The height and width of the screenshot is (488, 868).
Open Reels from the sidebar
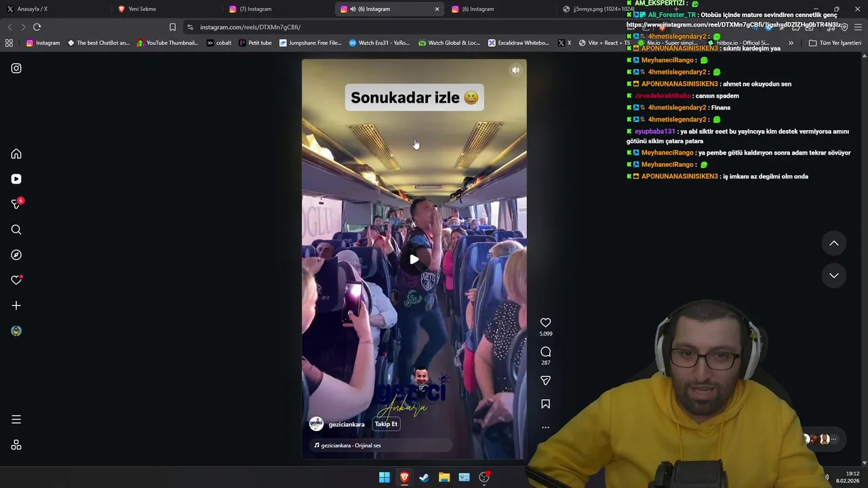(16, 179)
